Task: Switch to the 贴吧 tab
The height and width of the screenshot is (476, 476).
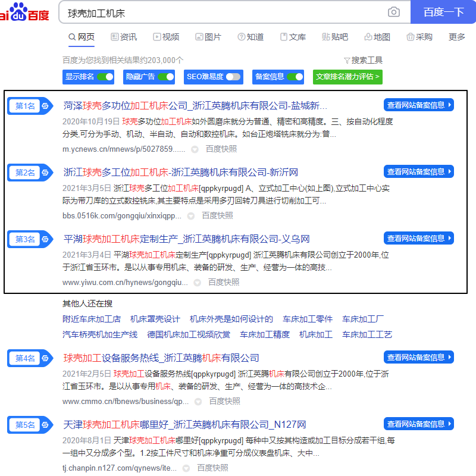Action: [335, 37]
